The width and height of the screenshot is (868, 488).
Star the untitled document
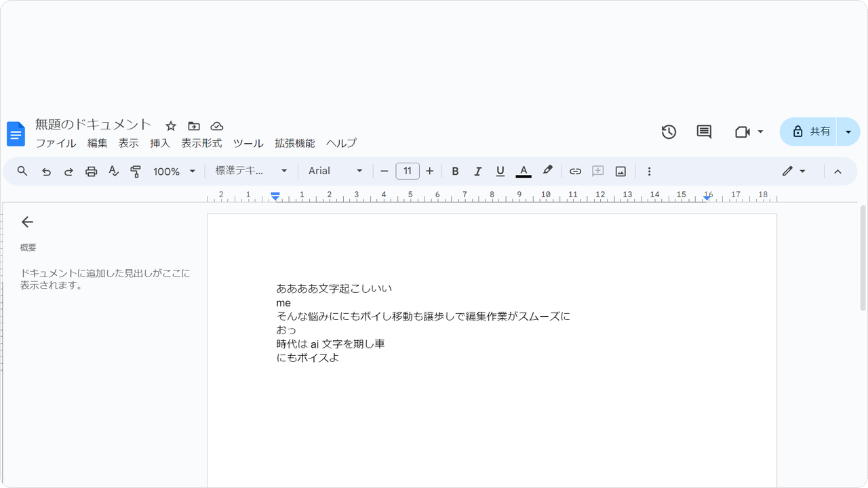pyautogui.click(x=171, y=126)
